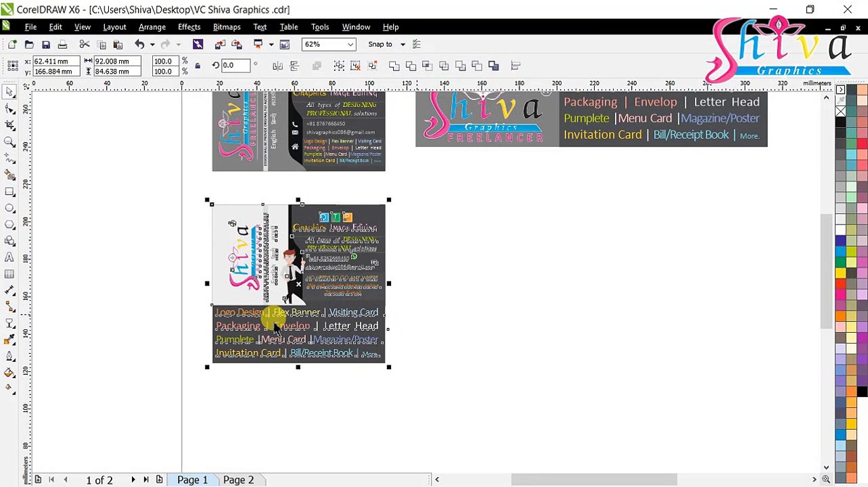
Task: Select the Rectangle tool
Action: [x=9, y=191]
